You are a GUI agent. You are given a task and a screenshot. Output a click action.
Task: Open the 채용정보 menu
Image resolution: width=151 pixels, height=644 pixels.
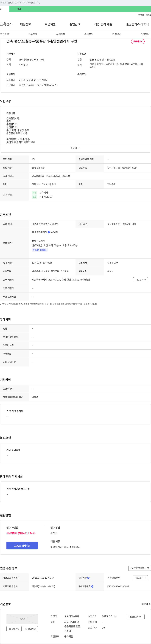pyautogui.click(x=25, y=24)
